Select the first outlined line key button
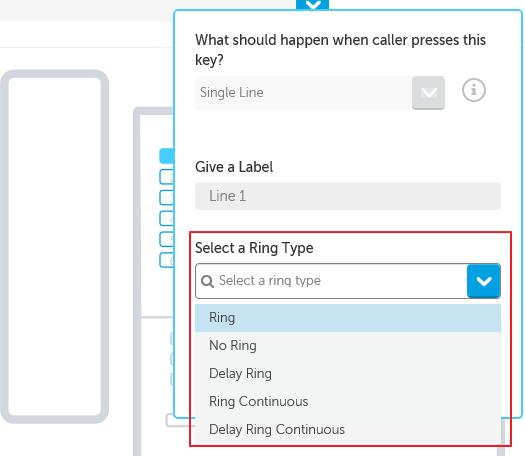 pyautogui.click(x=166, y=177)
